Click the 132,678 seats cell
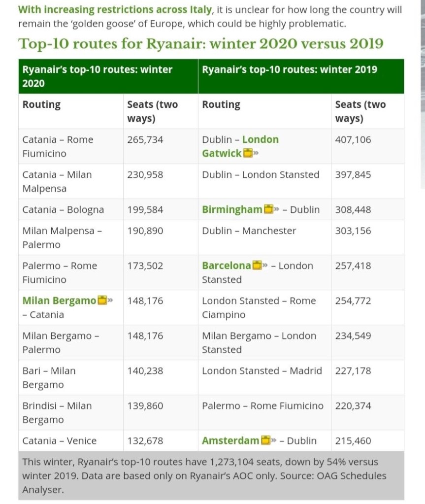 coord(145,440)
